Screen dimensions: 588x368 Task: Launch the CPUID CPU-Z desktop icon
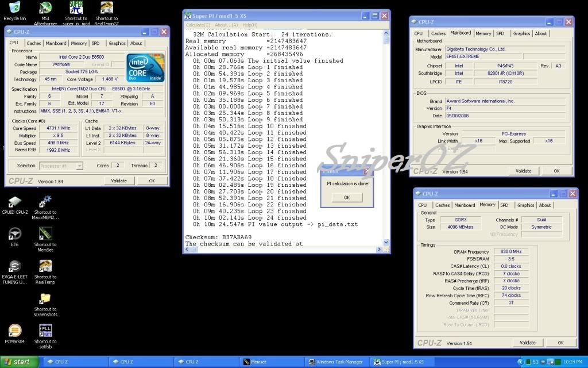tap(15, 202)
